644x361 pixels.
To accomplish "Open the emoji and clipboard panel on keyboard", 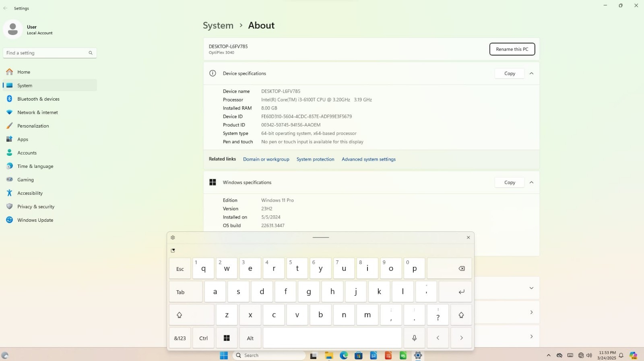I will coord(173,250).
